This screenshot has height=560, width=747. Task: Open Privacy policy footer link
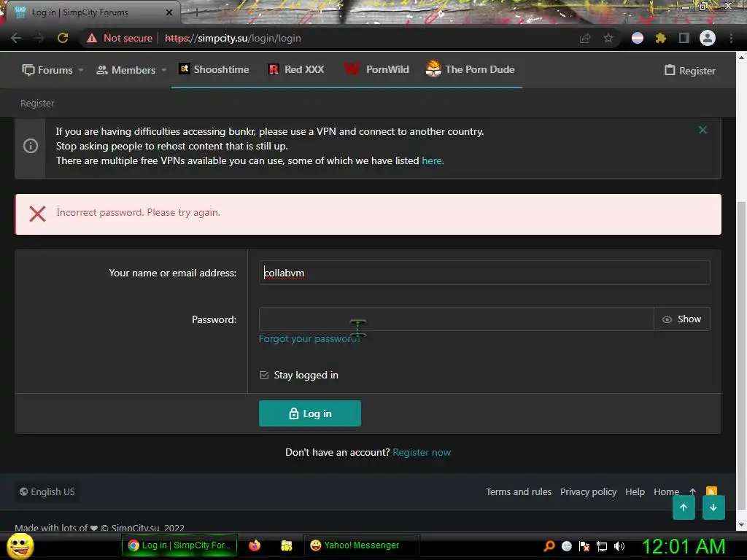[589, 492]
